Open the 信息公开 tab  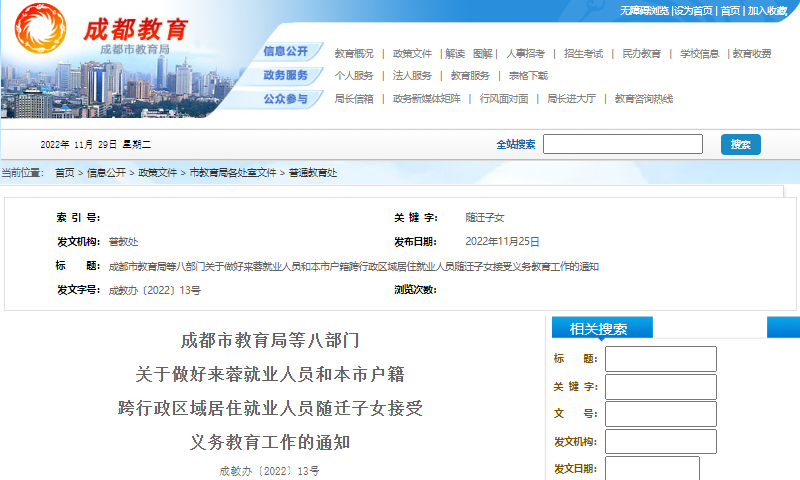286,52
